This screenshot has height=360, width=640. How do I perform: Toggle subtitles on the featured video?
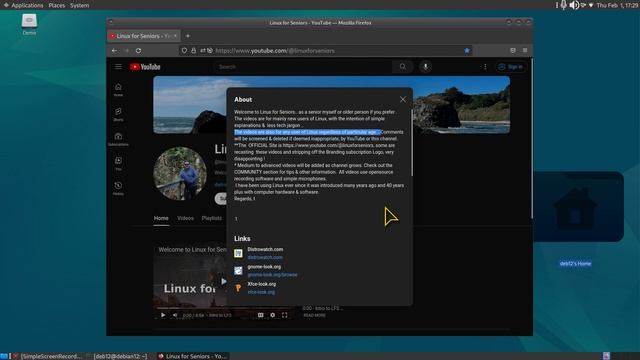point(260,315)
